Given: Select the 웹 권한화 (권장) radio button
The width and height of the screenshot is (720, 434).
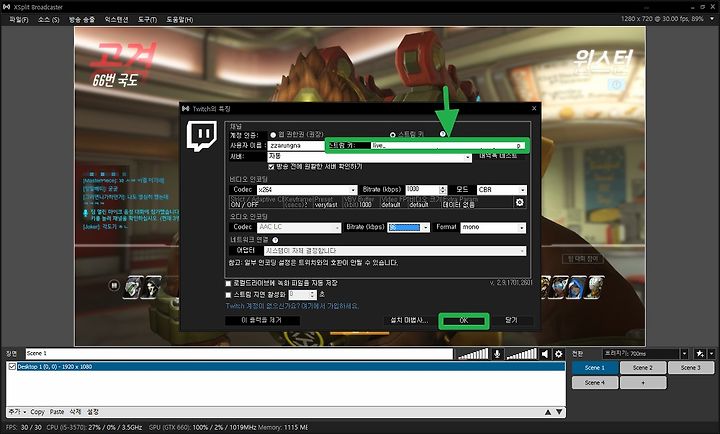Looking at the screenshot, I should click(273, 135).
